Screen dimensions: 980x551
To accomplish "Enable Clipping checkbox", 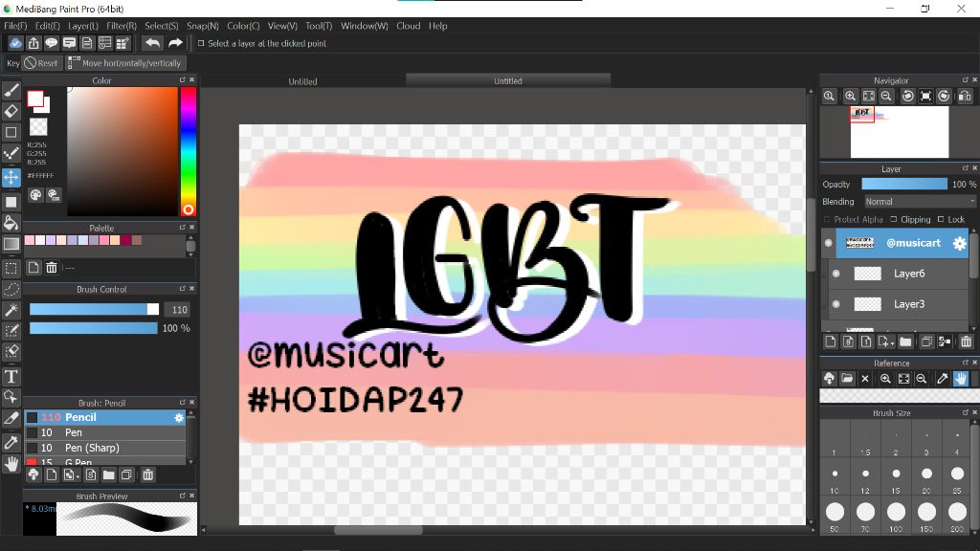I will pyautogui.click(x=894, y=219).
